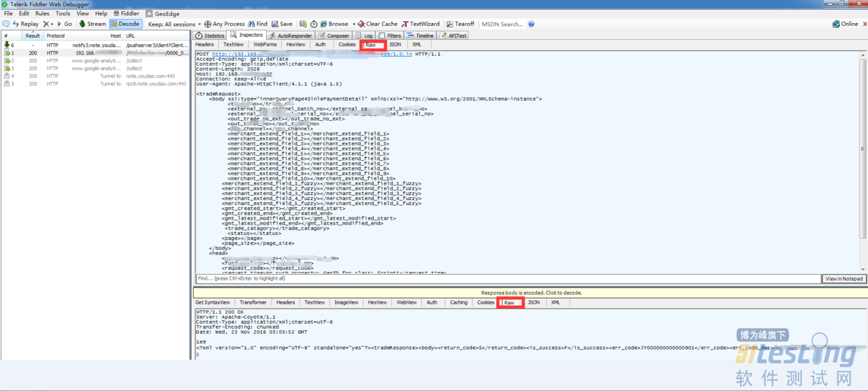This screenshot has height=391, width=868.
Task: Open the APITest tab
Action: click(x=454, y=35)
